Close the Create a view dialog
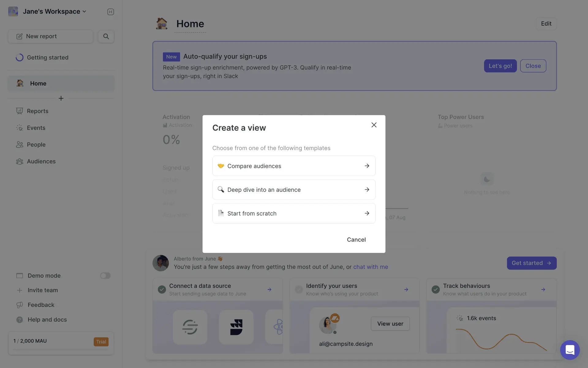The height and width of the screenshot is (368, 588). 374,125
